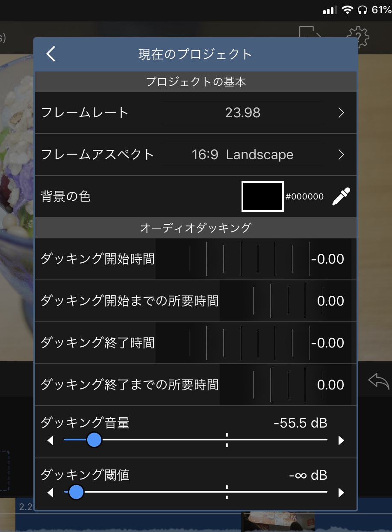Image resolution: width=392 pixels, height=532 pixels.
Task: Expand フレームアスペクト chevron arrow
Action: coord(341,155)
